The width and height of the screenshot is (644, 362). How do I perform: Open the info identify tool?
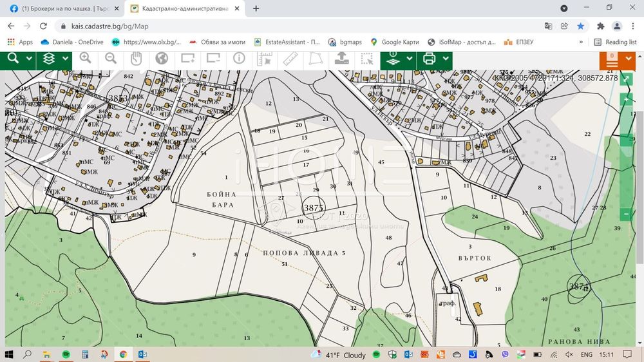[239, 59]
